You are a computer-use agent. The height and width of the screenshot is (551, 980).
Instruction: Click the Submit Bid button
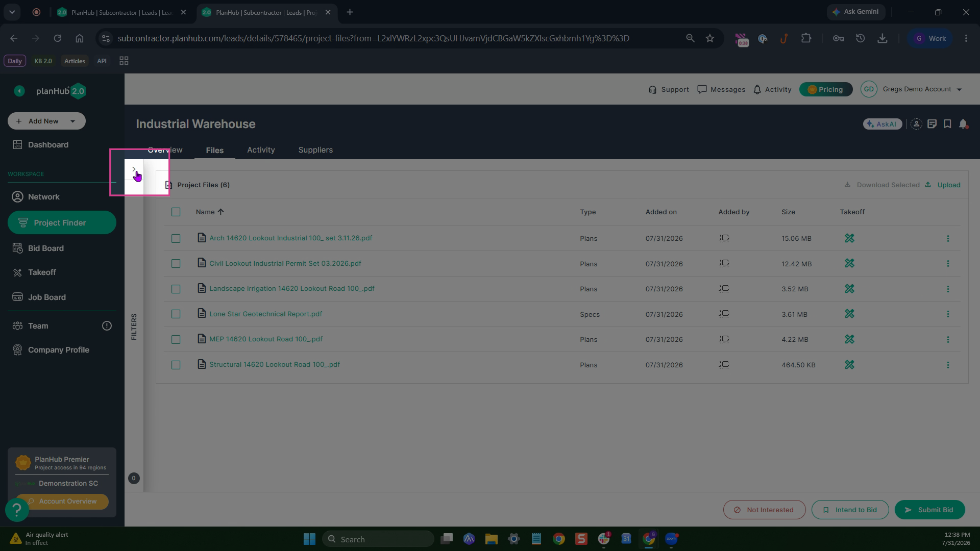(929, 510)
